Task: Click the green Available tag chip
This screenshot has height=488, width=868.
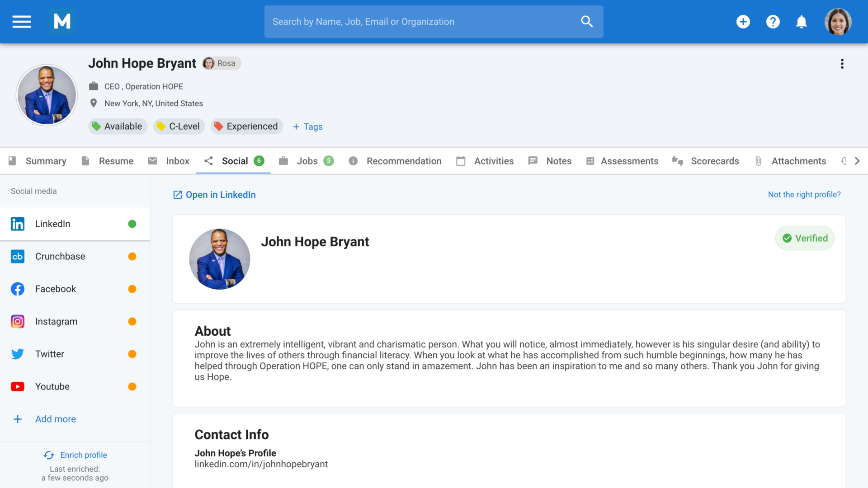Action: pyautogui.click(x=118, y=127)
